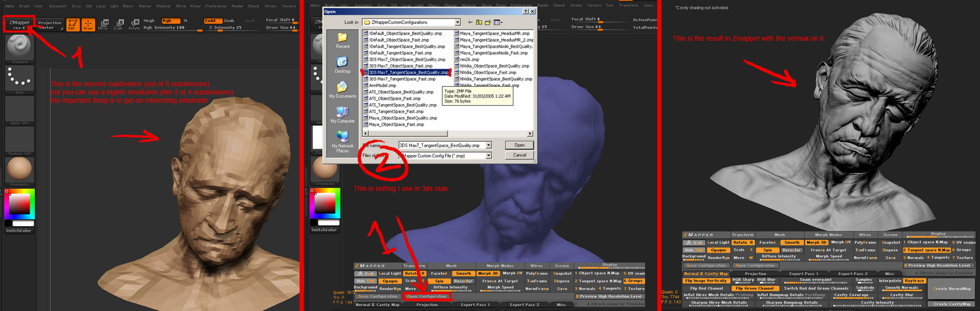Open the Alpha menu in the left window
This screenshot has height=311, width=980.
[9, 6]
